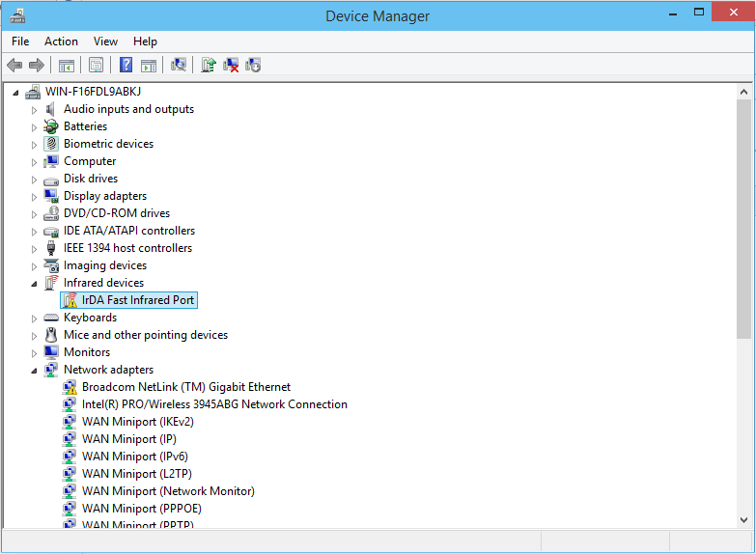
Task: Expand the Disk drives node
Action: click(x=34, y=180)
